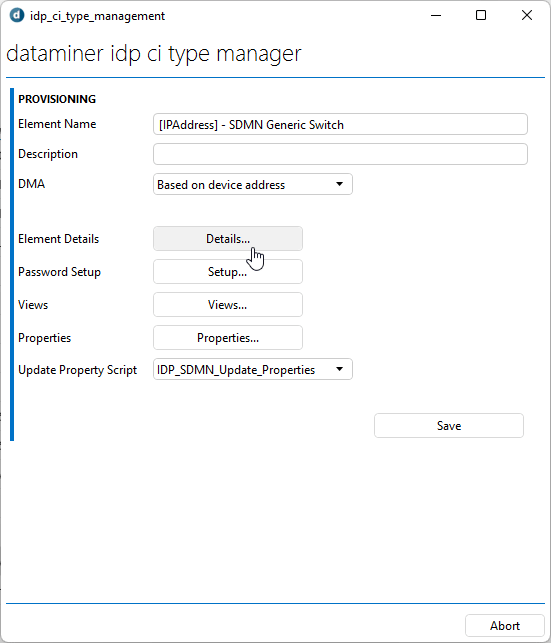The width and height of the screenshot is (551, 643).
Task: Click the Password Setup label
Action: pos(59,272)
